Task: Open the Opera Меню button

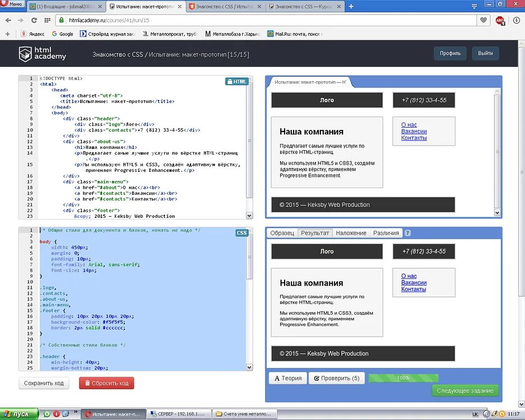Action: (x=12, y=4)
